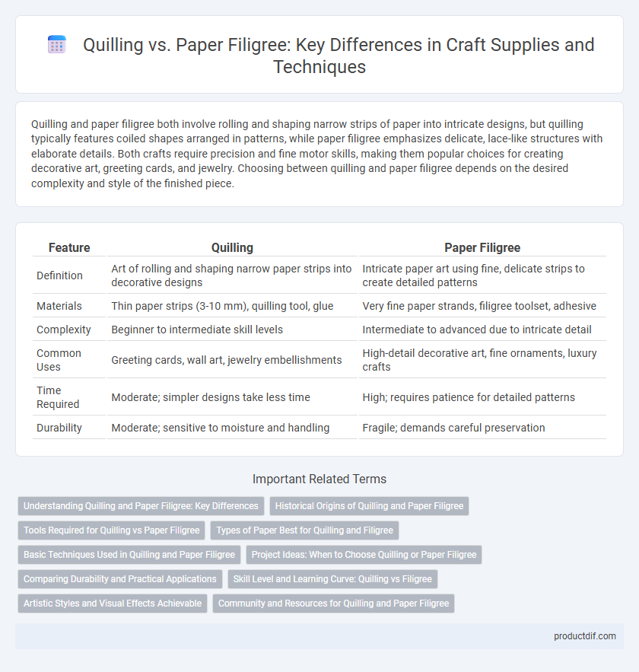Viewport: 639px width, 672px height.
Task: Open 'Project Ideas: When to Choose Quilling' tag
Action: tap(364, 555)
